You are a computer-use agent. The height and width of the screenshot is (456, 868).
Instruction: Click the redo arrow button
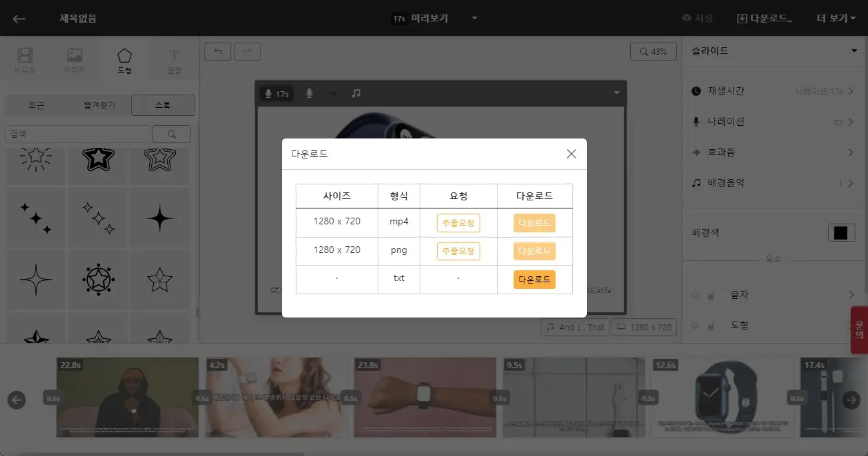coord(248,51)
